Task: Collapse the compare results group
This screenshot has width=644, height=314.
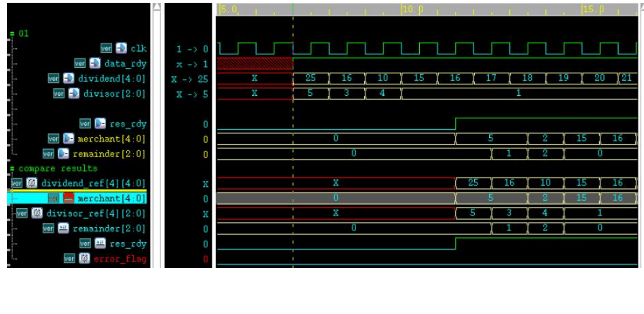Action: point(12,169)
